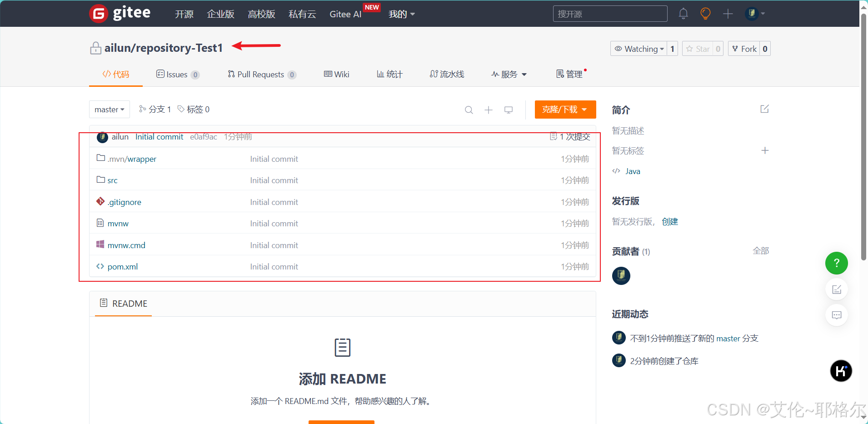
Task: Click the search icon above file list
Action: (469, 110)
